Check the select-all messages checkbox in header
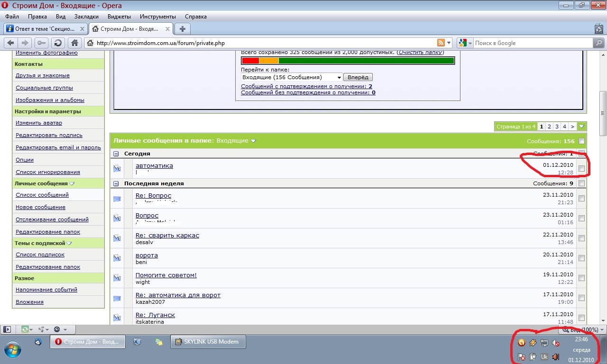This screenshot has width=607, height=364. pyautogui.click(x=582, y=141)
